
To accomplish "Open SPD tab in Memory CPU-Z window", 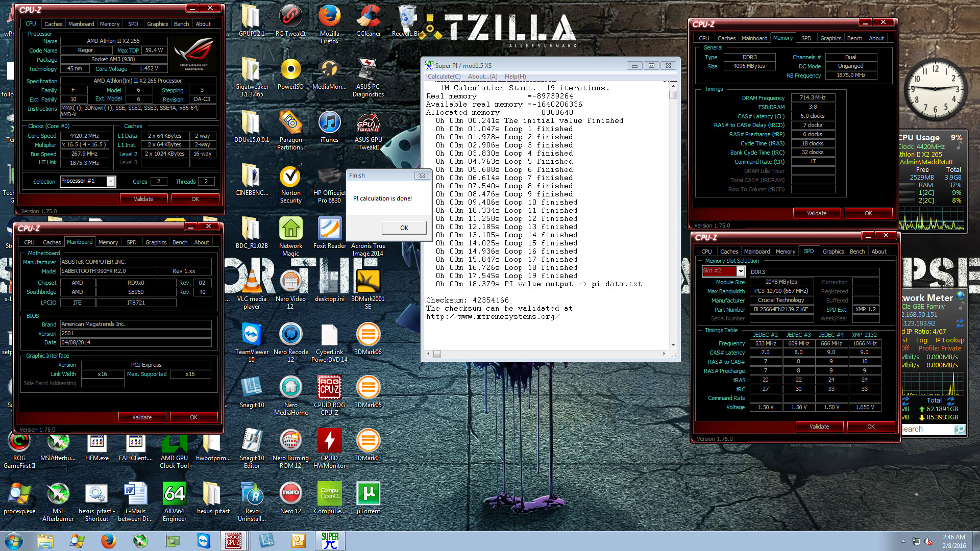I will (806, 38).
